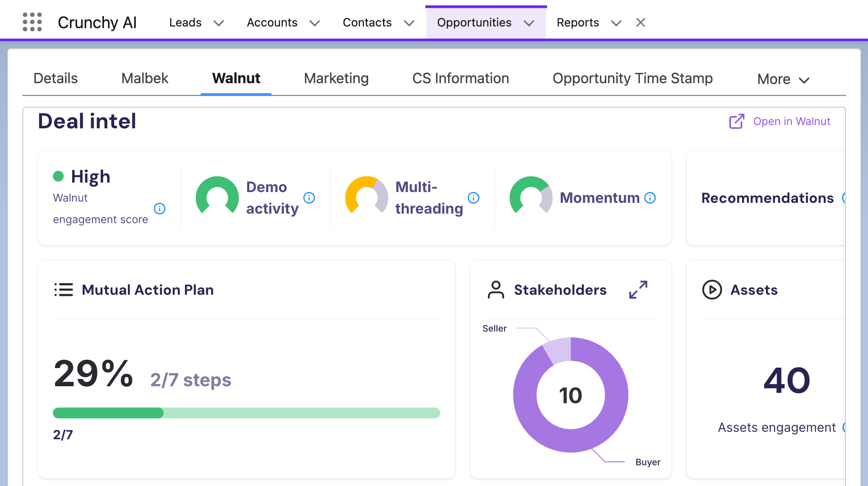Click the green High status dot
This screenshot has height=486, width=868.
(58, 176)
